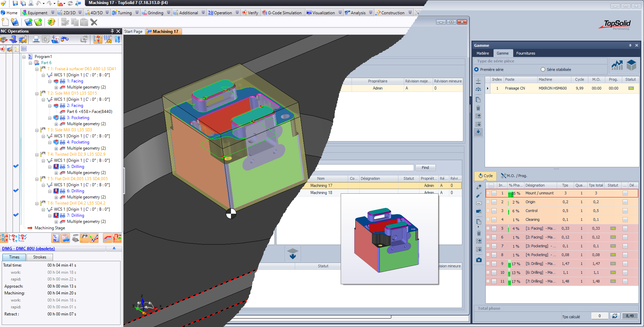644x327 pixels.
Task: Click the Cycle tab button
Action: tap(485, 176)
